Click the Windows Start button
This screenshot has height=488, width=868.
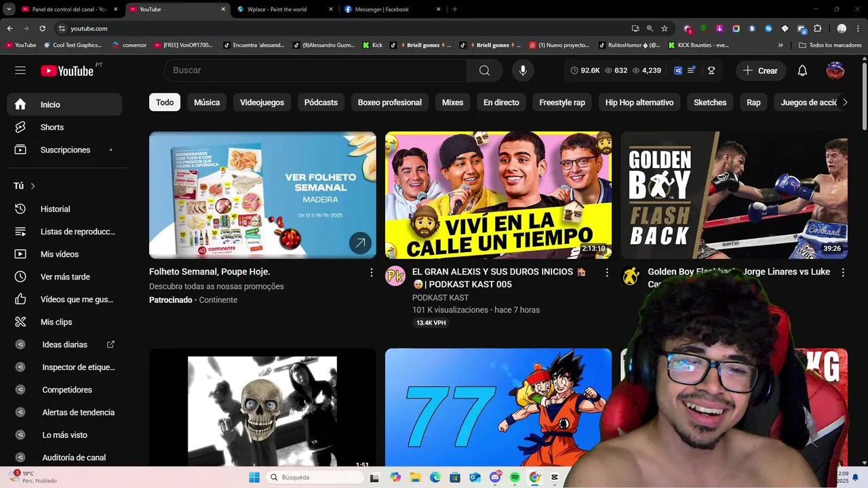click(x=254, y=477)
